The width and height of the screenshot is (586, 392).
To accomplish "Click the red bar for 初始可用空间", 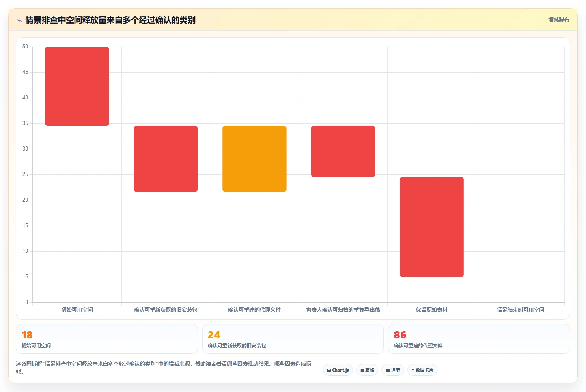I will (x=77, y=86).
